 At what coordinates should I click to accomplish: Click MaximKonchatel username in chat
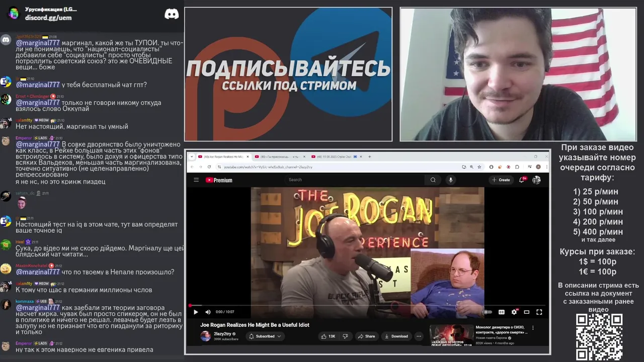[x=31, y=265]
